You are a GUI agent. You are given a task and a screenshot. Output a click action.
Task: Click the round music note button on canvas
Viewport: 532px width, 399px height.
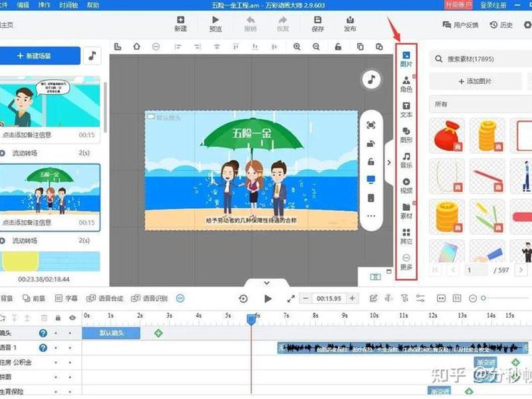tap(372, 79)
